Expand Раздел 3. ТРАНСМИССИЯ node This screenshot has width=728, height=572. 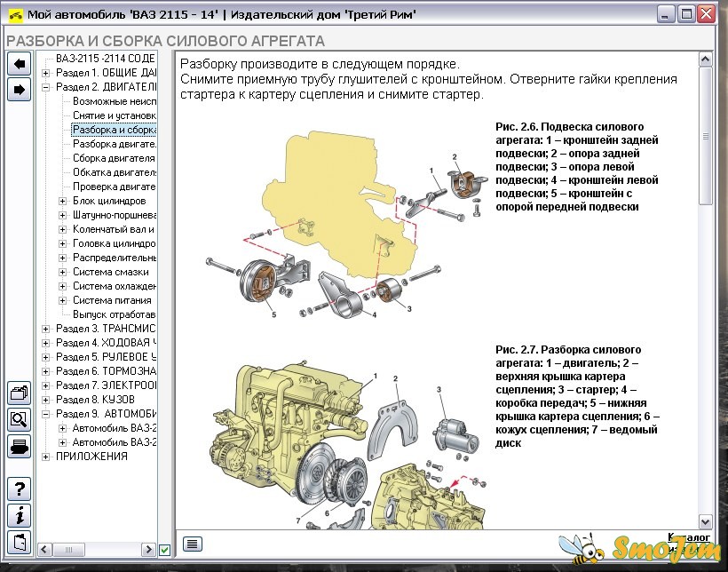click(x=45, y=329)
